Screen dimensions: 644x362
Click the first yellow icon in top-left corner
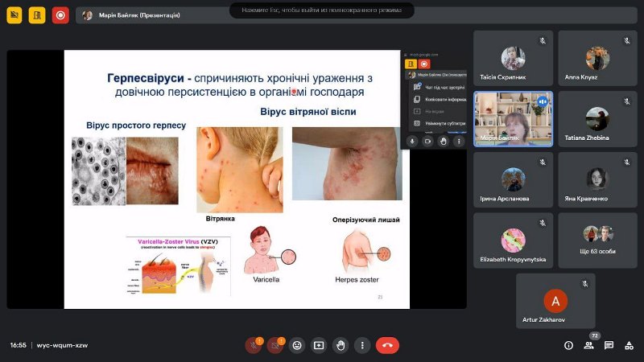tap(14, 14)
